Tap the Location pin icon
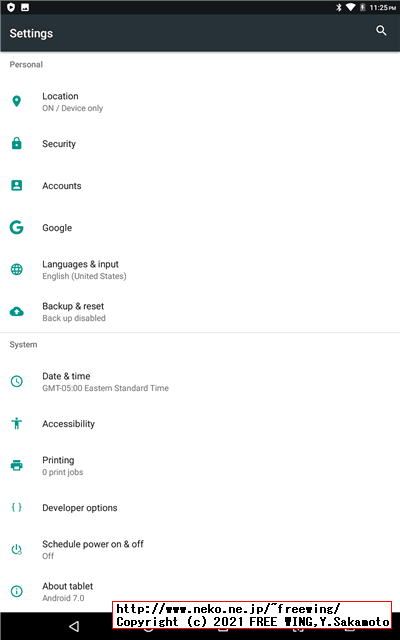This screenshot has width=400, height=640. pyautogui.click(x=16, y=101)
